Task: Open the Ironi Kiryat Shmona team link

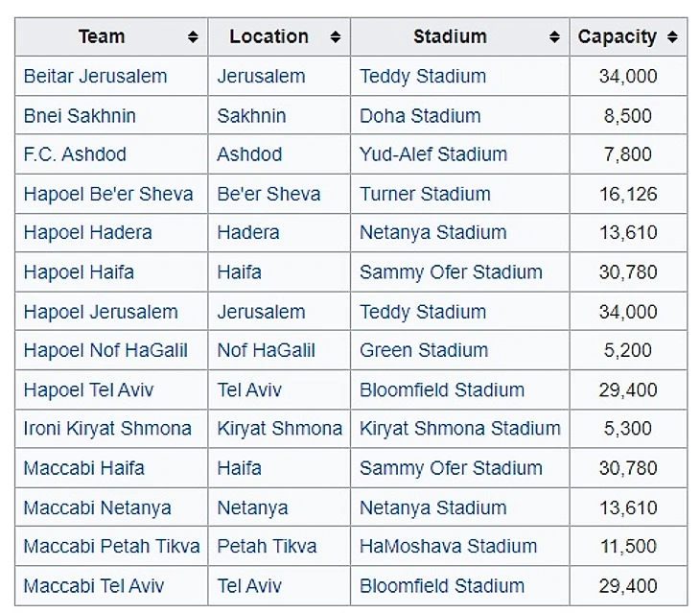Action: 107,429
